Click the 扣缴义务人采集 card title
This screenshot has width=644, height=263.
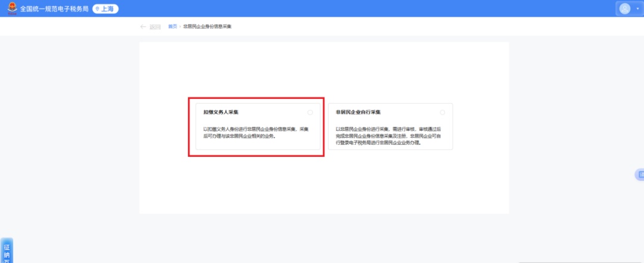point(221,112)
